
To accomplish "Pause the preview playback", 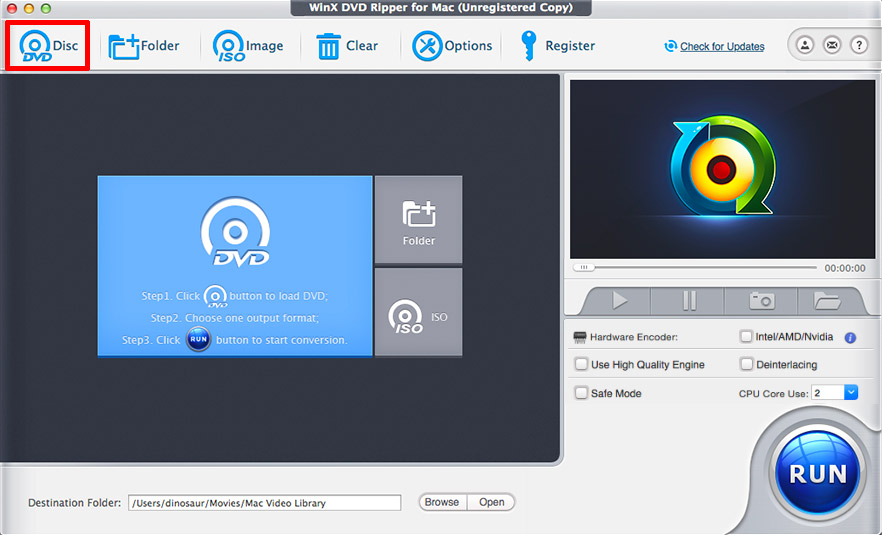I will [x=688, y=300].
